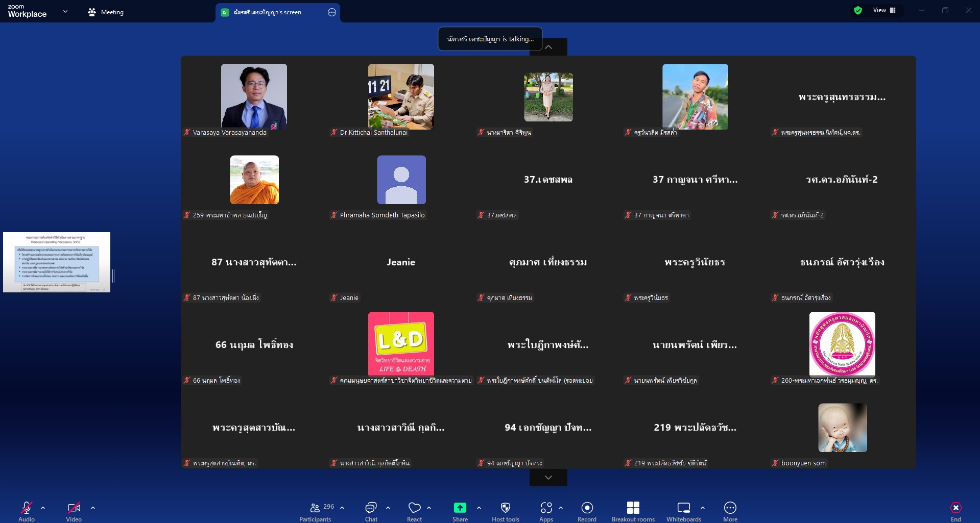
Task: Check the green encryption shield icon
Action: click(x=858, y=10)
